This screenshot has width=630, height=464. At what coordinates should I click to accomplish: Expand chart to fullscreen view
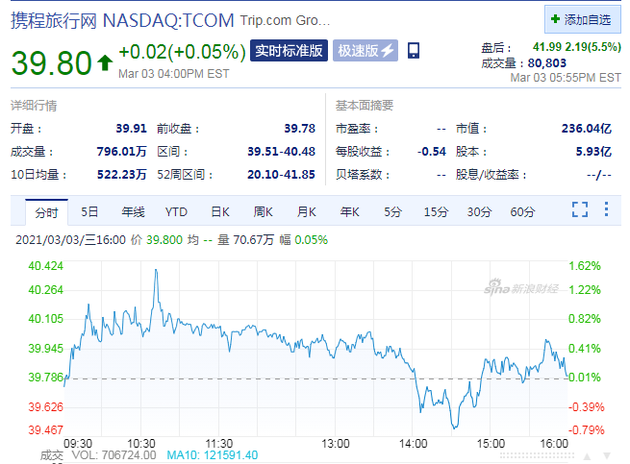[580, 209]
